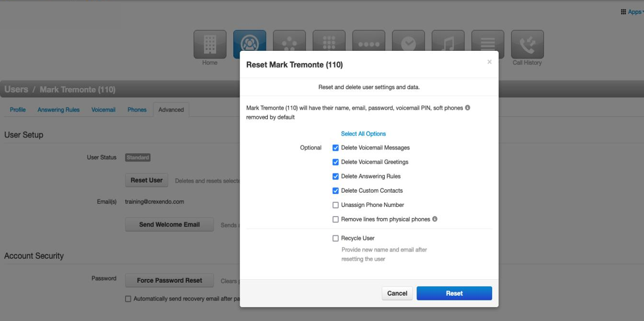Image resolution: width=644 pixels, height=321 pixels.
Task: Check Remove lines from physical phones
Action: point(335,219)
